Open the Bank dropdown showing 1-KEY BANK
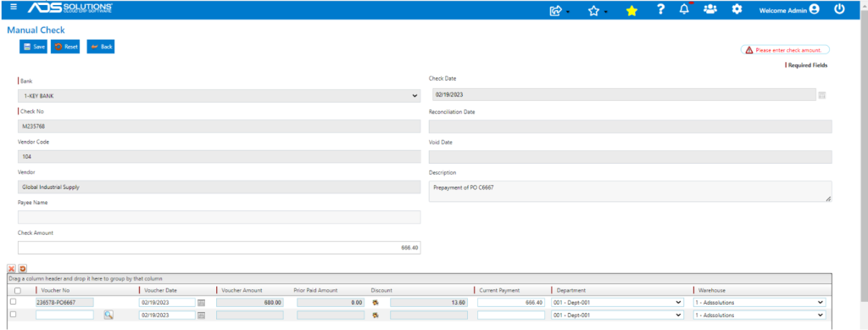Viewport: 868px width, 330px height. (x=220, y=96)
